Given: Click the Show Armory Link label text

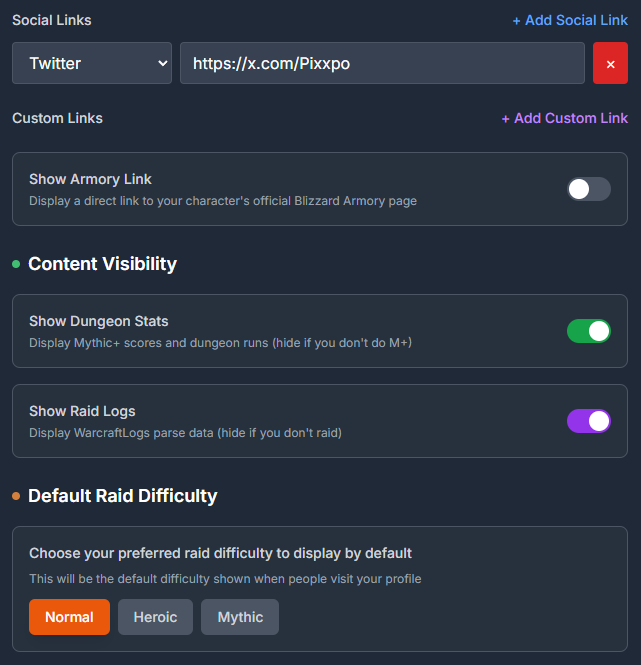Looking at the screenshot, I should [90, 179].
